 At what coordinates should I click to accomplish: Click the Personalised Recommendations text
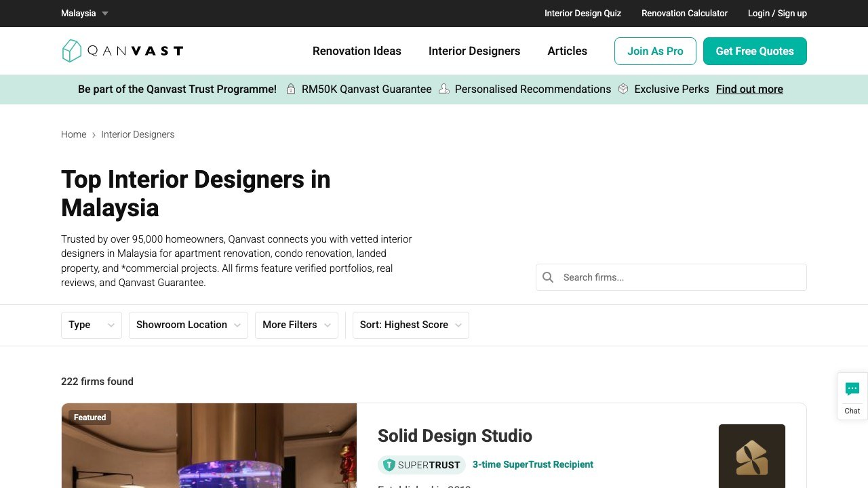[533, 89]
